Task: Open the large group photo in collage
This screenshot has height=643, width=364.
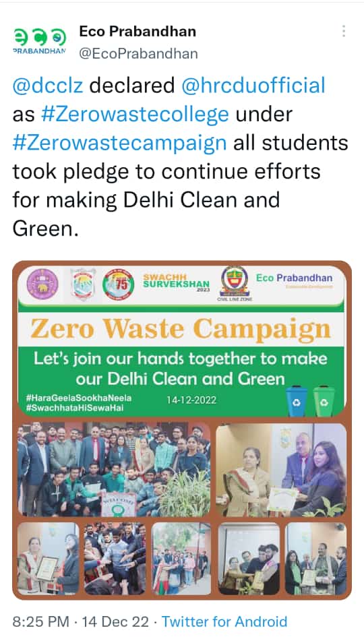Action: [113, 469]
